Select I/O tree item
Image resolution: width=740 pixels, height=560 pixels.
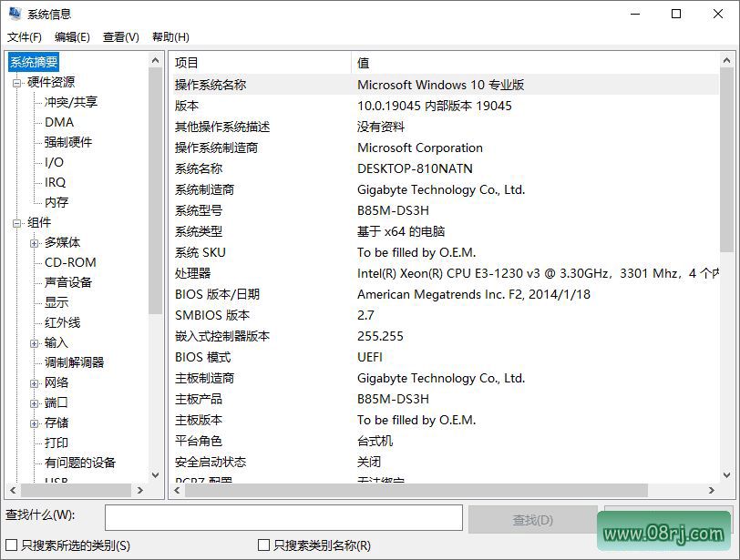[x=54, y=162]
